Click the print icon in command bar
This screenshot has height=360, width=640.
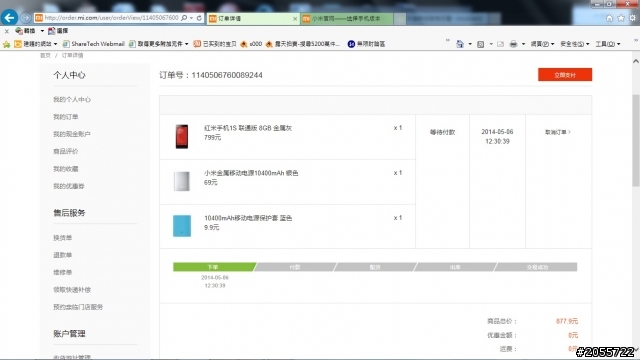pyautogui.click(x=513, y=44)
